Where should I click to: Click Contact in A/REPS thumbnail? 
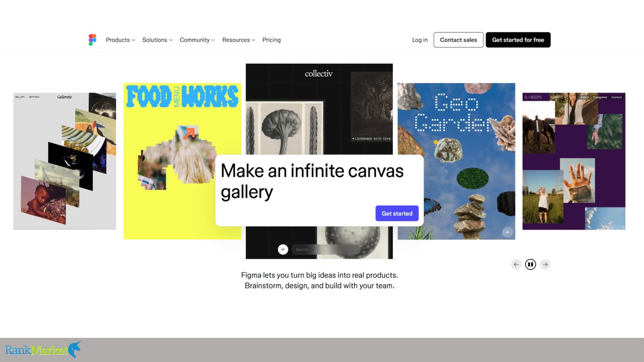pos(617,97)
